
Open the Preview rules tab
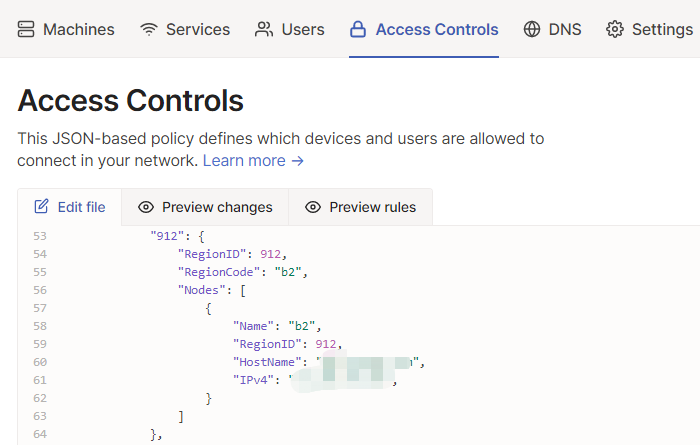(360, 207)
